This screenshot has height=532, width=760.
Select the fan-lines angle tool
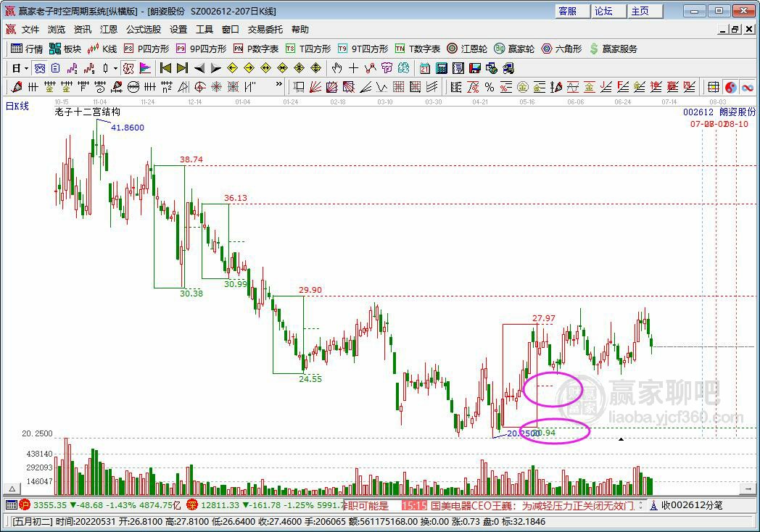pos(315,87)
